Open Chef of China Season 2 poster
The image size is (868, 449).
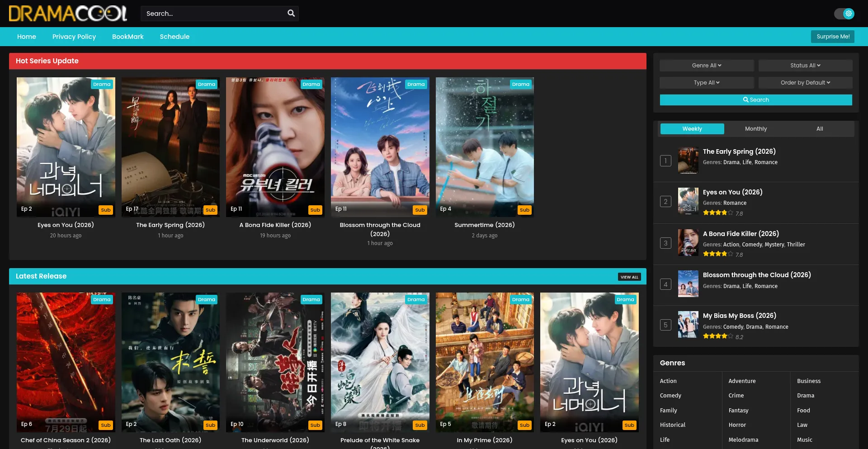click(x=66, y=362)
